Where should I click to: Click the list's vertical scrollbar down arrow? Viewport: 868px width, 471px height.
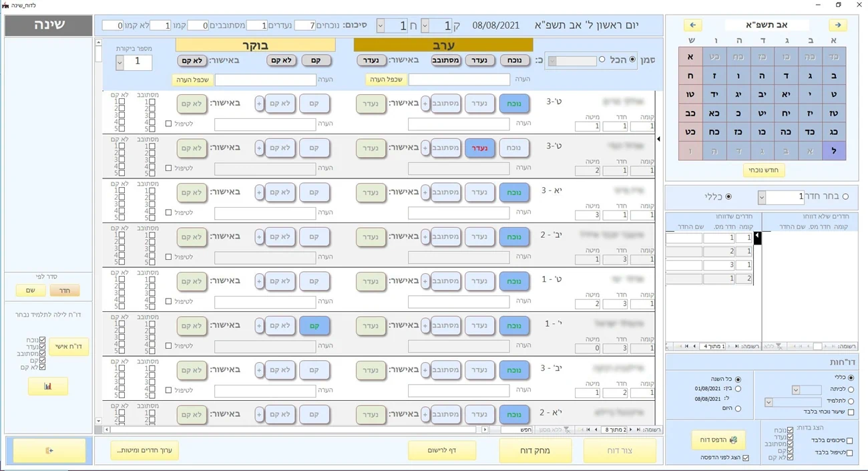click(99, 421)
